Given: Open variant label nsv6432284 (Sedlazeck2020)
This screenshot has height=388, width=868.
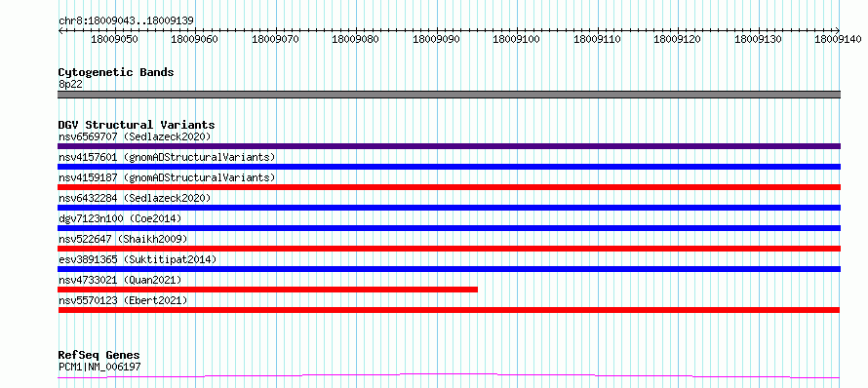Looking at the screenshot, I should [135, 198].
